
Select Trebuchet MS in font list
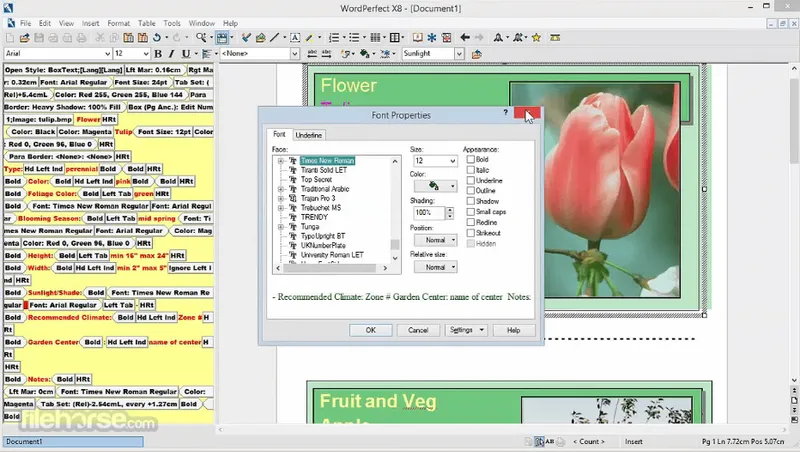(321, 208)
